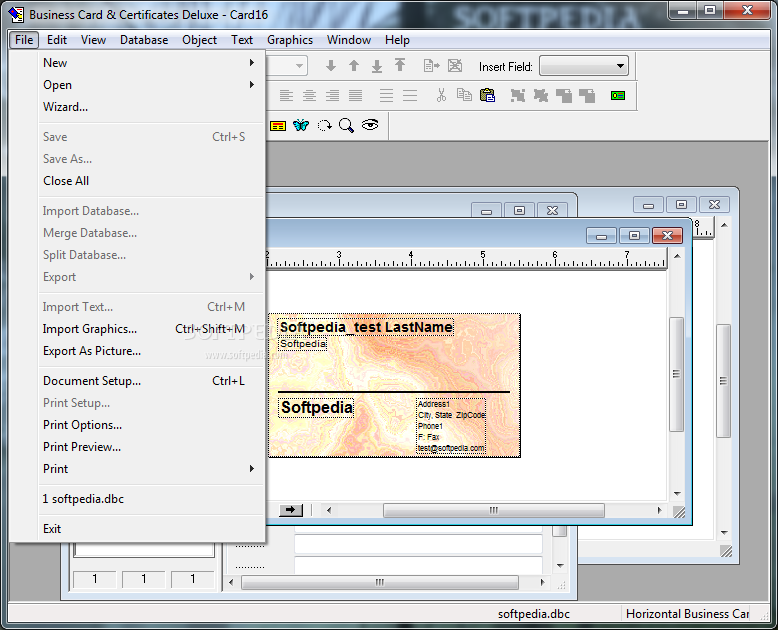778x630 pixels.
Task: Open the Window menu
Action: 348,40
